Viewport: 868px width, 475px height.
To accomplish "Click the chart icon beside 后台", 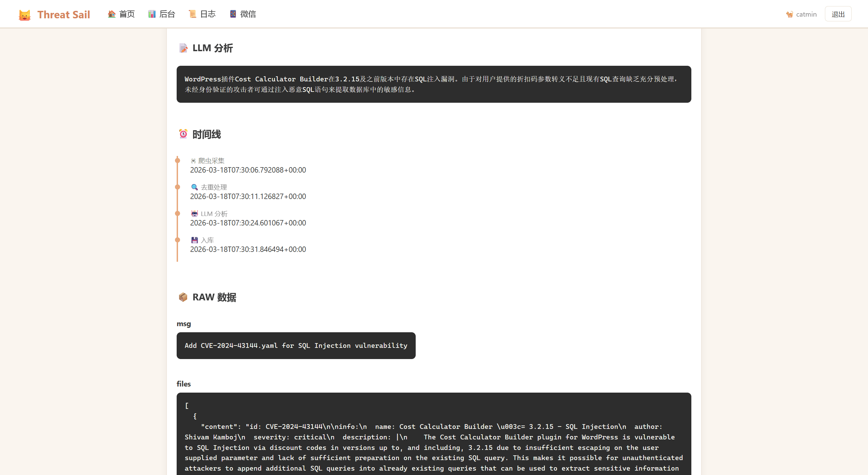I will (152, 14).
